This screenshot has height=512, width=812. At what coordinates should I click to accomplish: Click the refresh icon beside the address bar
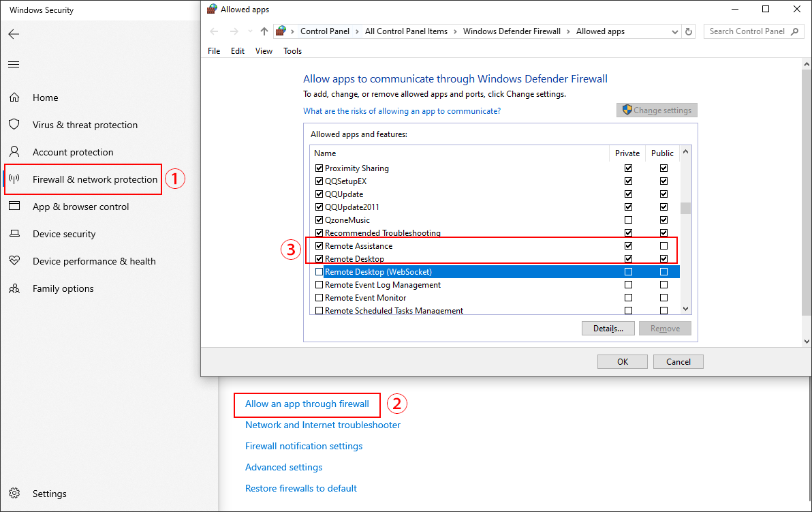pos(689,31)
